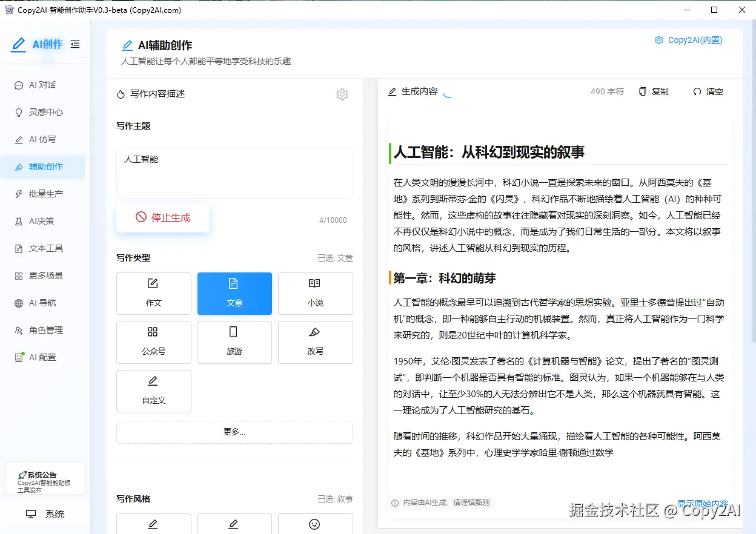Viewport: 756px width, 534px height.
Task: Click the 角色管理 people icon
Action: 19,331
